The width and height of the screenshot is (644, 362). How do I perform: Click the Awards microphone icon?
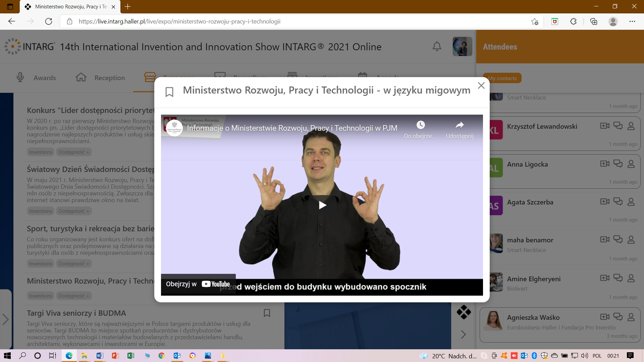coord(20,77)
